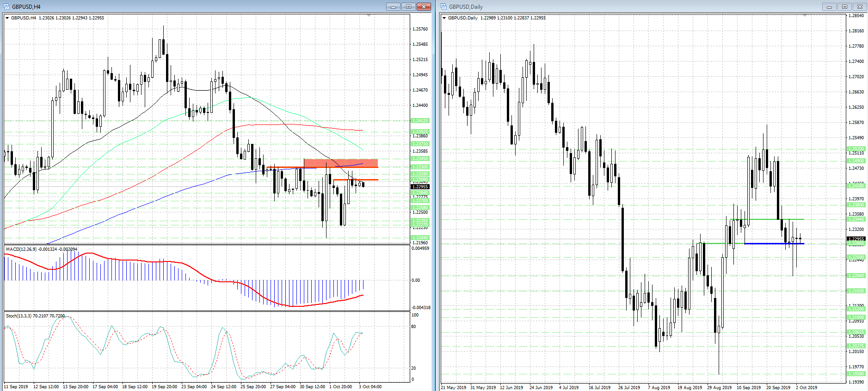
Task: Click the green 1.19580 level label on Daily
Action: click(856, 374)
